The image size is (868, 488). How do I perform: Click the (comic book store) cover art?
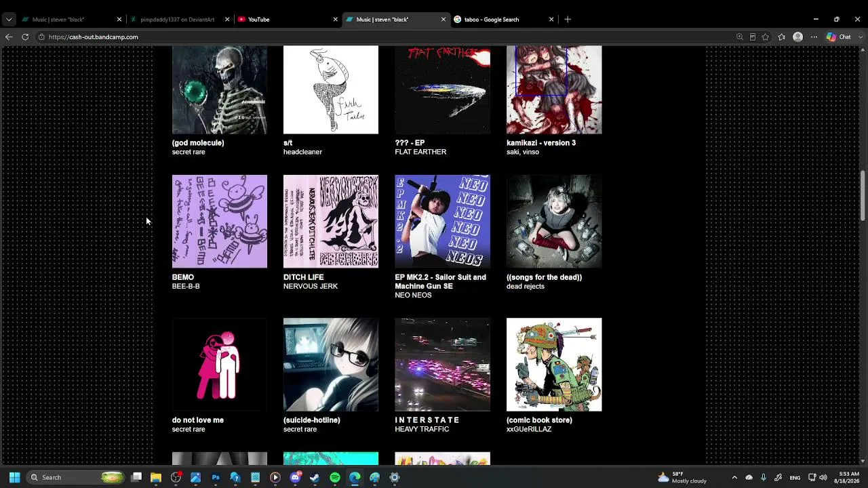(x=554, y=365)
